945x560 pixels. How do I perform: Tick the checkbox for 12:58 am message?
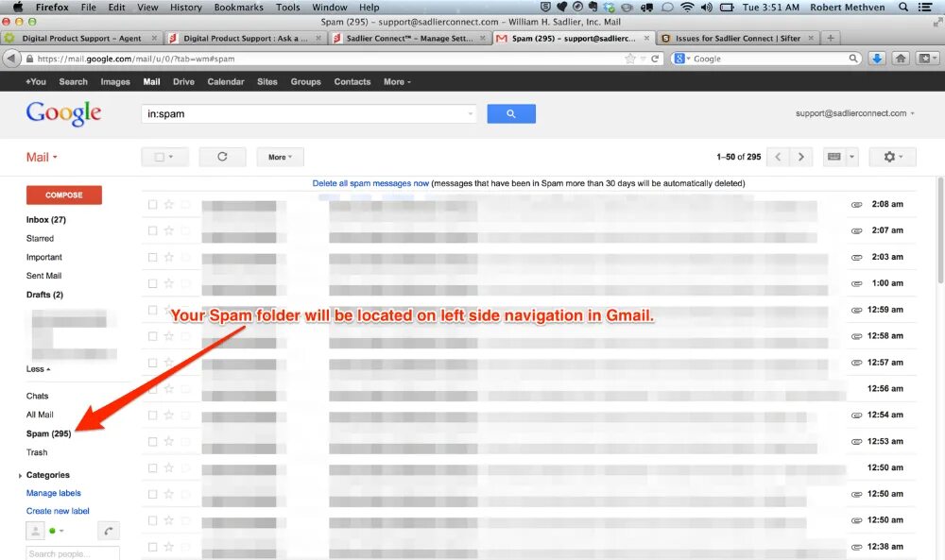[x=152, y=336]
